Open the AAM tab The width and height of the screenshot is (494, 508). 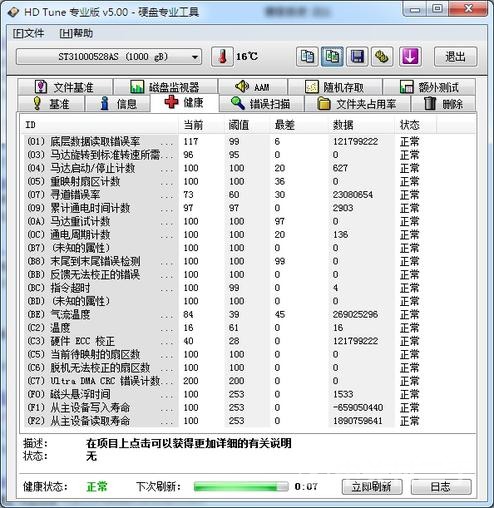point(252,87)
